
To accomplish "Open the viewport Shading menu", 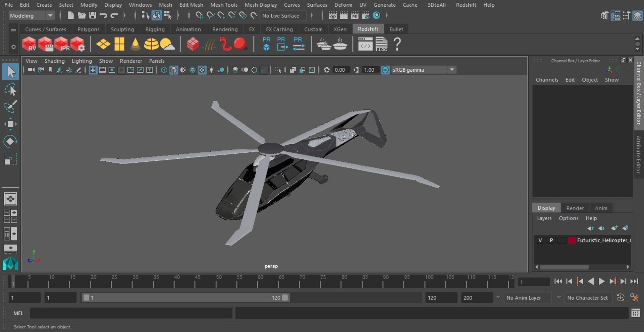I will pyautogui.click(x=54, y=61).
